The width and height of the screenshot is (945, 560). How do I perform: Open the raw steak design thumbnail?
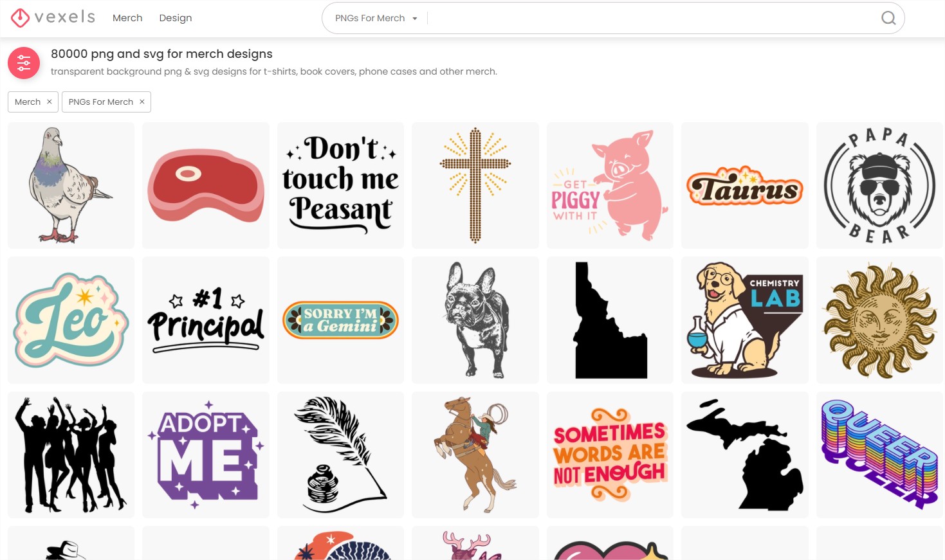(x=206, y=185)
